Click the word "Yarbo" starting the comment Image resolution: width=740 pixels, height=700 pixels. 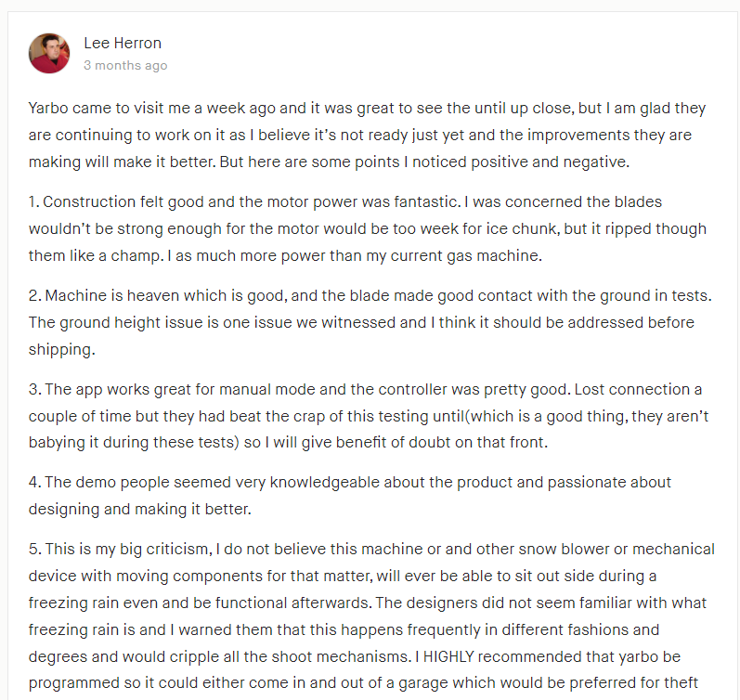pyautogui.click(x=48, y=108)
